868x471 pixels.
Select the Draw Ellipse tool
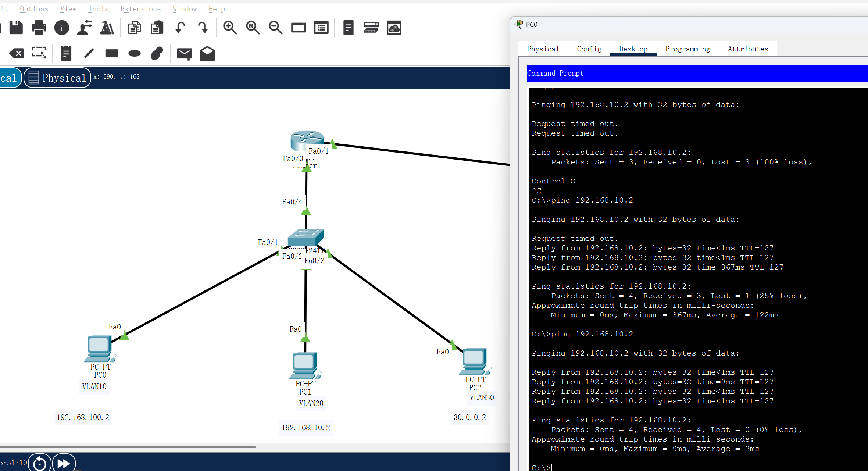tap(135, 53)
